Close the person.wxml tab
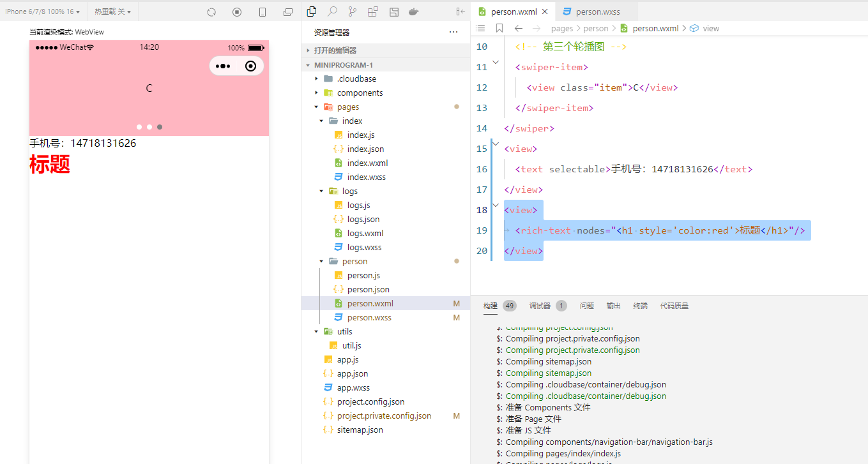 [544, 11]
